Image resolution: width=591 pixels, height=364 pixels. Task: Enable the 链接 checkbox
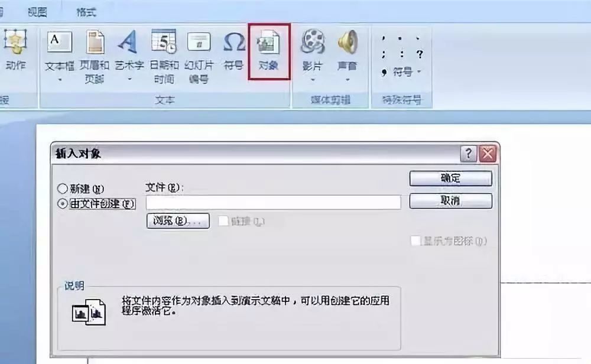tap(223, 221)
